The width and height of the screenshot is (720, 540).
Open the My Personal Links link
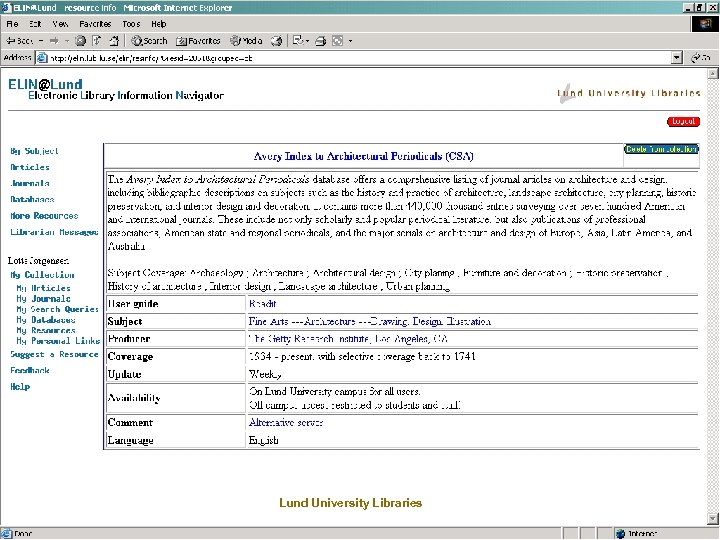point(58,341)
